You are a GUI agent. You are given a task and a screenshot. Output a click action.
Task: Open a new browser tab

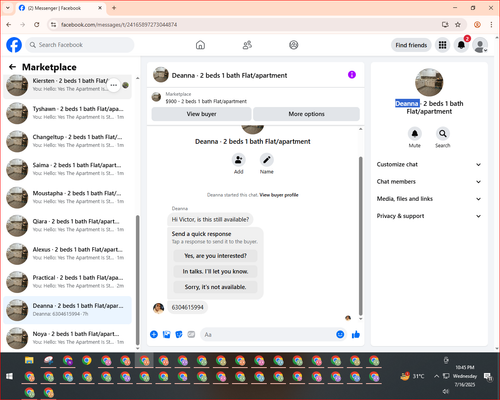point(114,8)
